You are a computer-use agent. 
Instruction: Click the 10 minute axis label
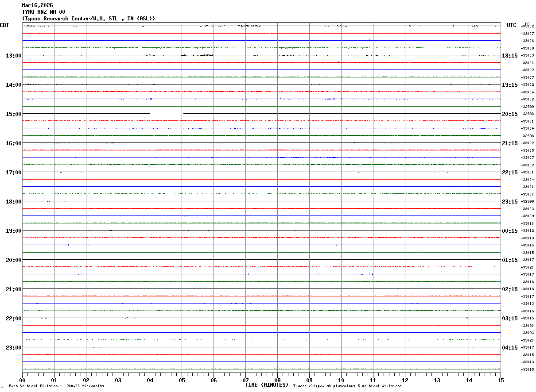pos(341,380)
